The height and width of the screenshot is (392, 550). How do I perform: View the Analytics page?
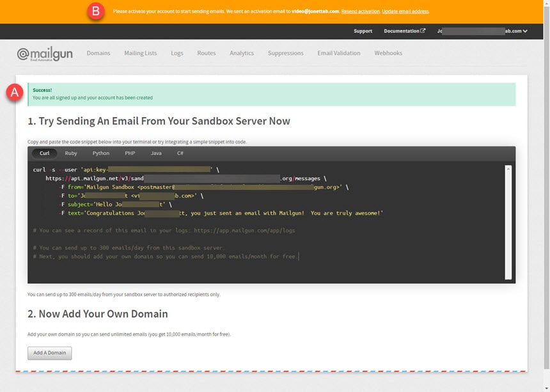pyautogui.click(x=242, y=53)
